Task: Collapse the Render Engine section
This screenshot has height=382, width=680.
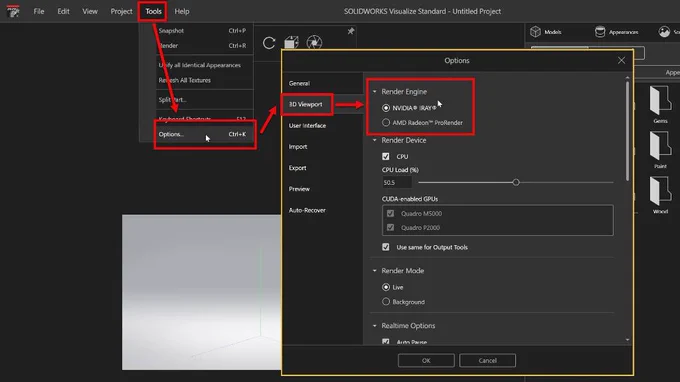Action: click(375, 91)
